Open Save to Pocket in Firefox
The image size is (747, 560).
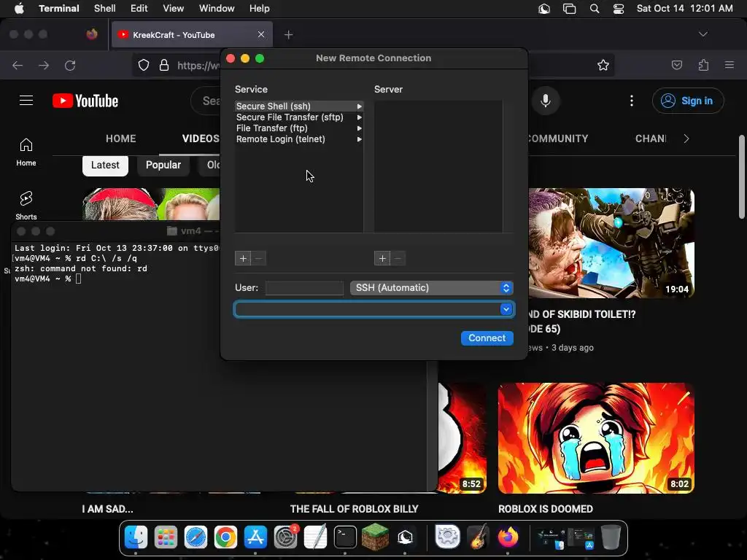click(x=676, y=65)
